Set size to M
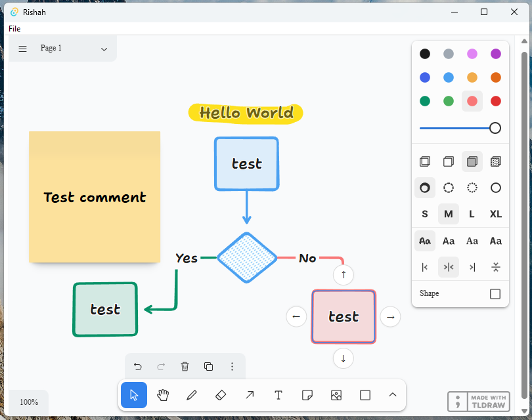The height and width of the screenshot is (420, 532). (449, 214)
